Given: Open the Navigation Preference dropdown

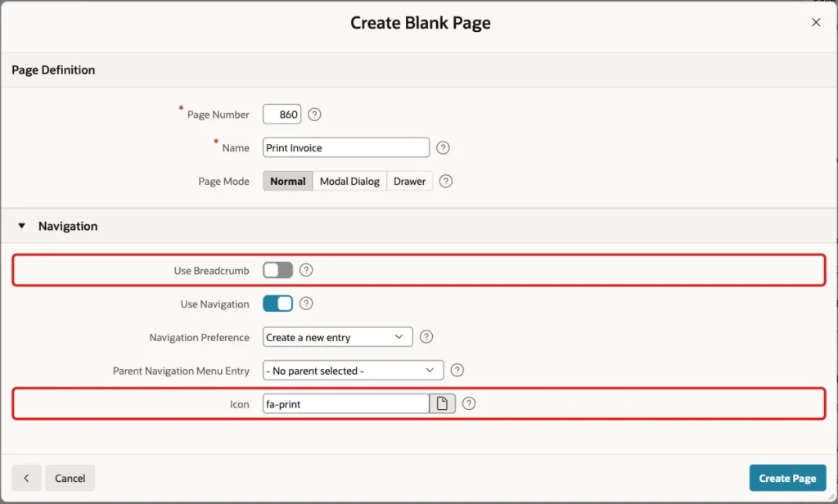Looking at the screenshot, I should click(338, 337).
